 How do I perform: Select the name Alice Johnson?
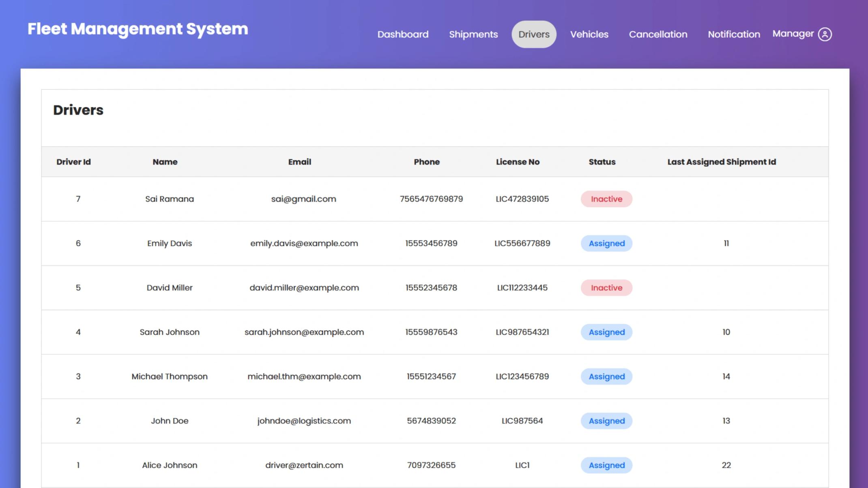click(170, 465)
